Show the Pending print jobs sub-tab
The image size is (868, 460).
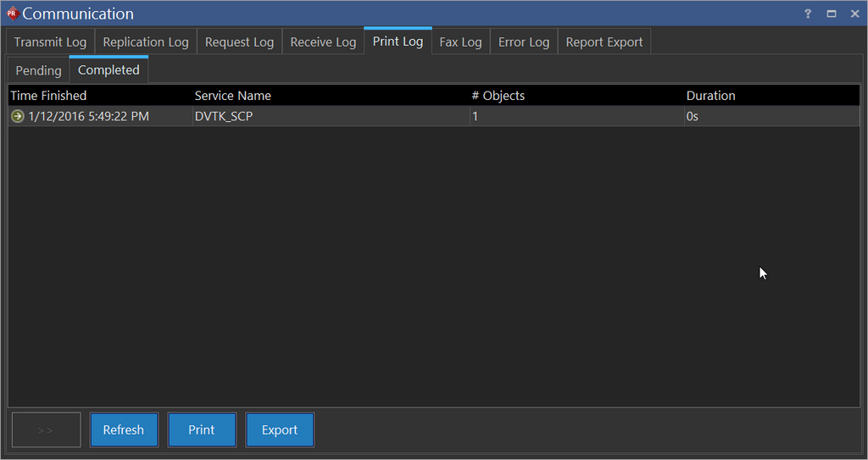pos(38,70)
